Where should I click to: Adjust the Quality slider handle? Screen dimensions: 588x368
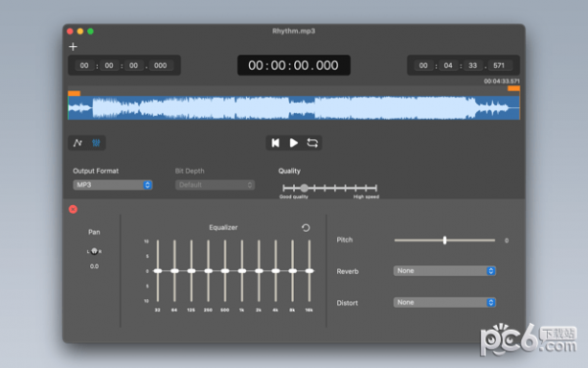[x=304, y=187]
